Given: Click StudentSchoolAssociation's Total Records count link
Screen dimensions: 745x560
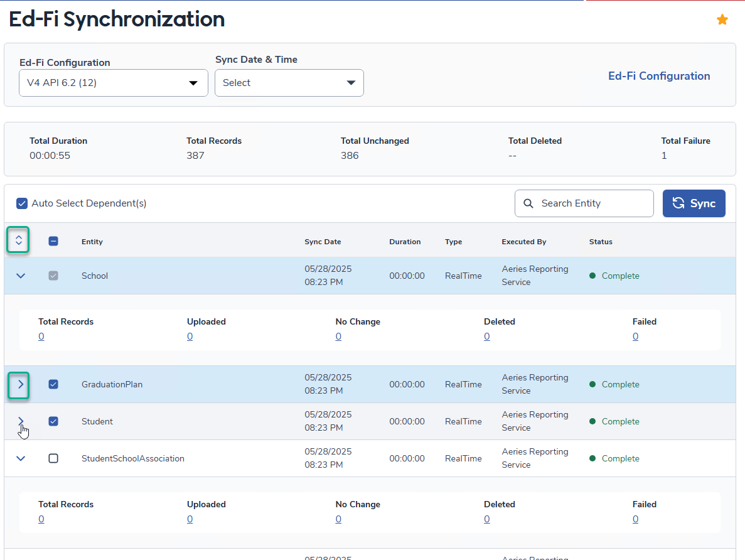Looking at the screenshot, I should pyautogui.click(x=41, y=519).
